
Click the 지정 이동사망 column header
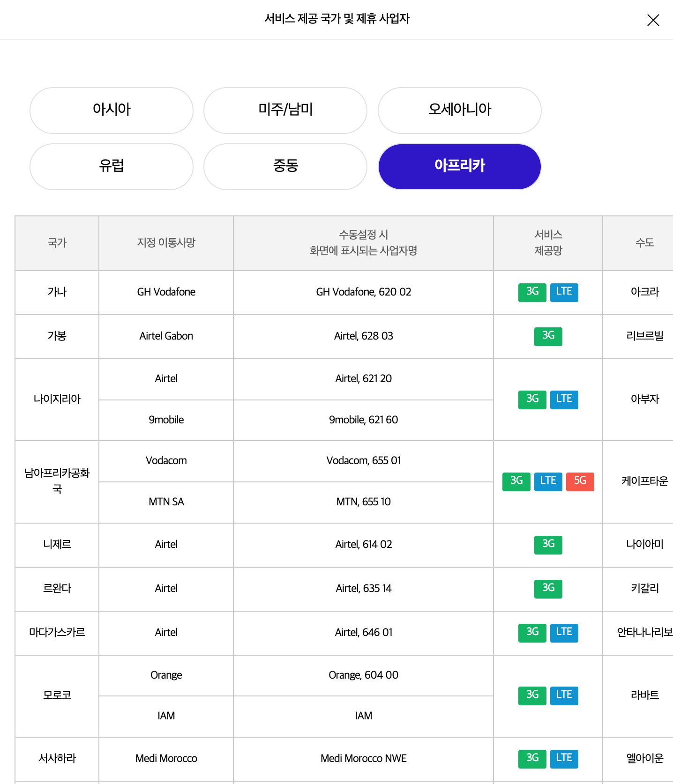[166, 243]
